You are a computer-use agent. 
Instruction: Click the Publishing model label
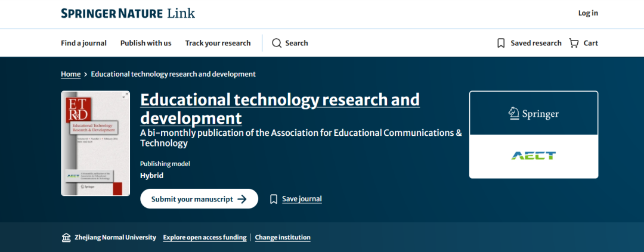[165, 164]
